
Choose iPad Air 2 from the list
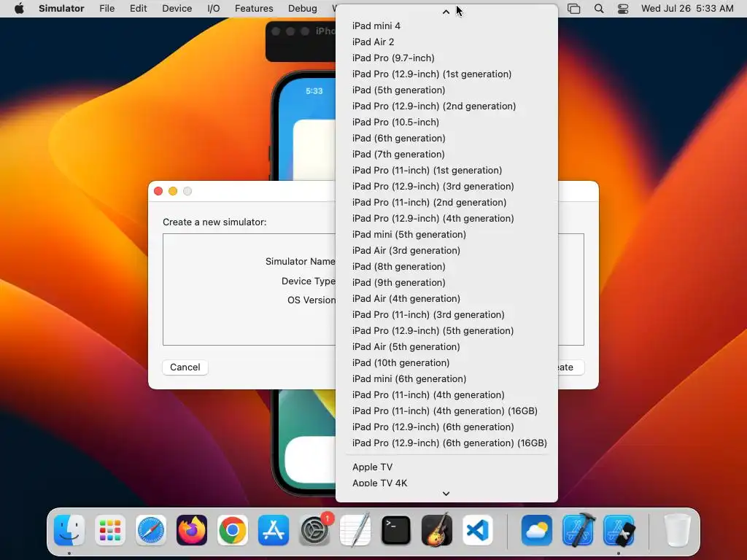tap(447, 42)
